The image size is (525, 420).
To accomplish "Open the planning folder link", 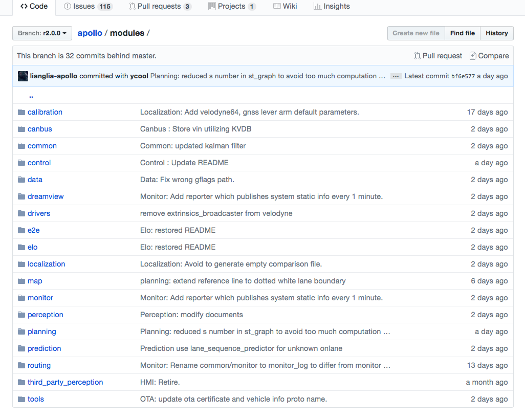I will (42, 331).
